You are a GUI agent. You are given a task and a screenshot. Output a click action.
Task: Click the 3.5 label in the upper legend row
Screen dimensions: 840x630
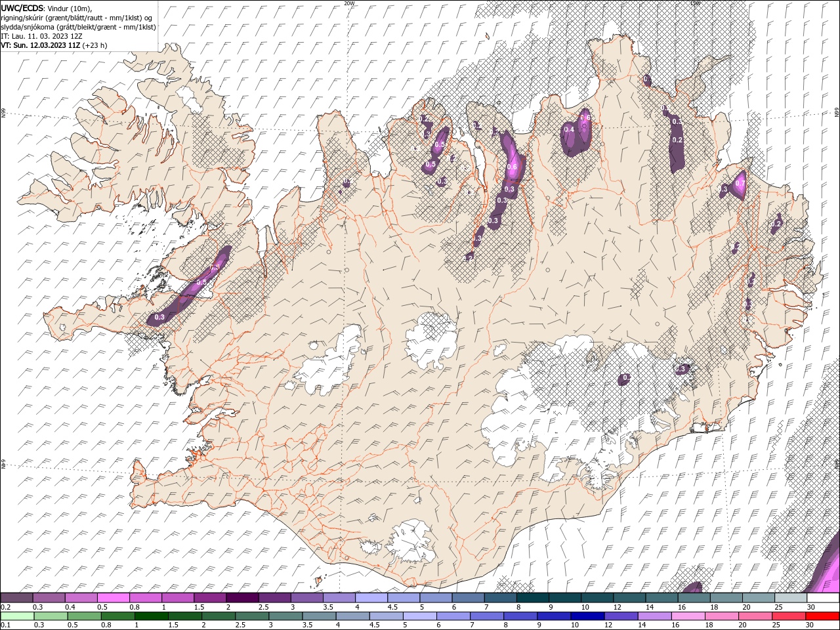click(328, 607)
